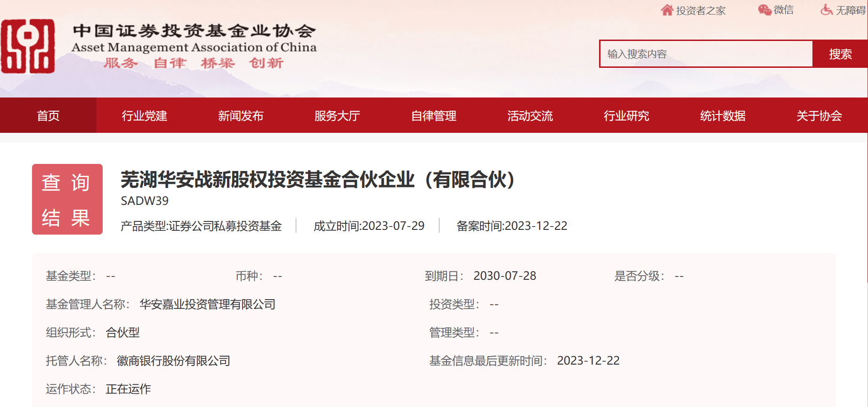Click the Asset Management Association of China title
Screen dimensions: 868x407
[x=194, y=47]
